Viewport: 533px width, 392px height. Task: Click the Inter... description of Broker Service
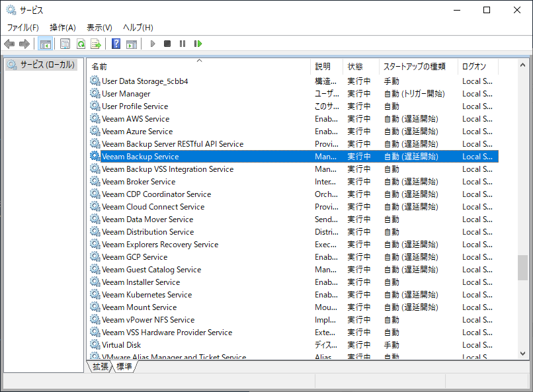tap(325, 182)
